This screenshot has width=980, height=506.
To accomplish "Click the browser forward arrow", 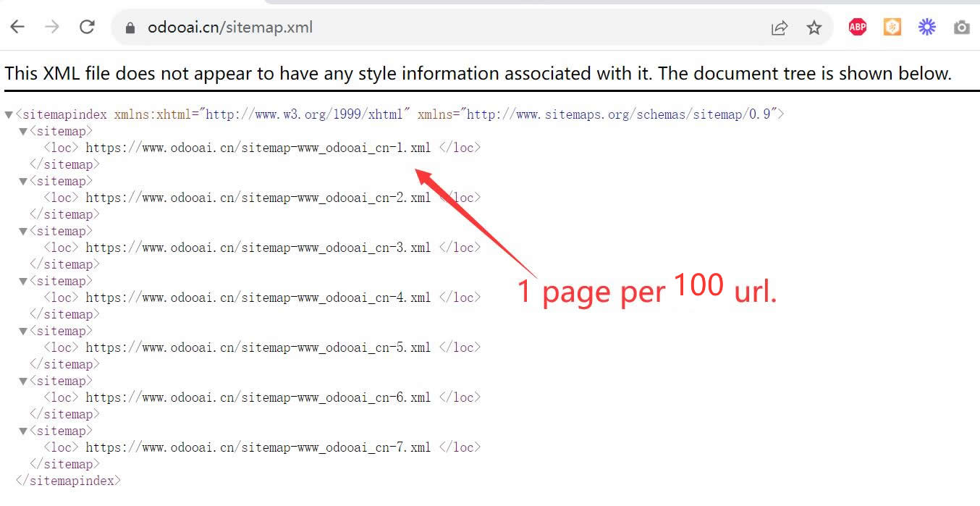I will tap(52, 28).
